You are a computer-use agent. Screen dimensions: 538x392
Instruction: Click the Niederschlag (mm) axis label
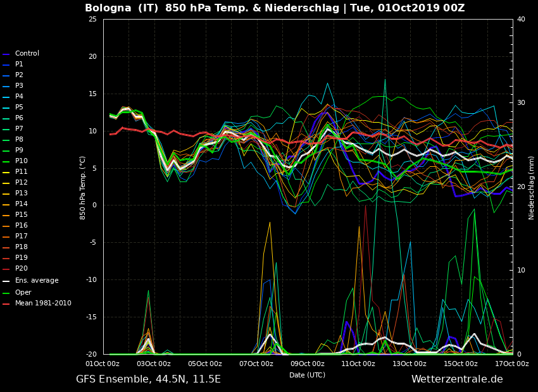(532, 187)
